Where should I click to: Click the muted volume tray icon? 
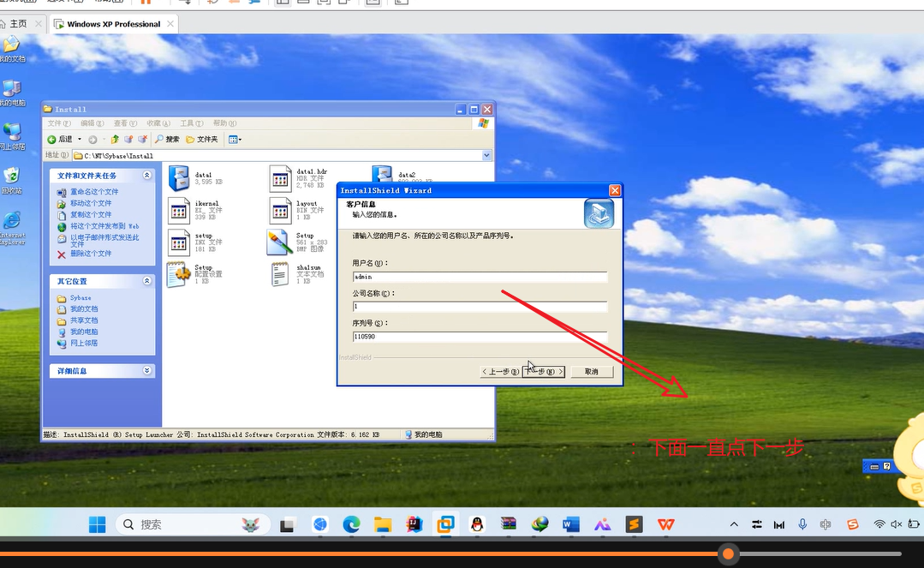click(x=897, y=524)
